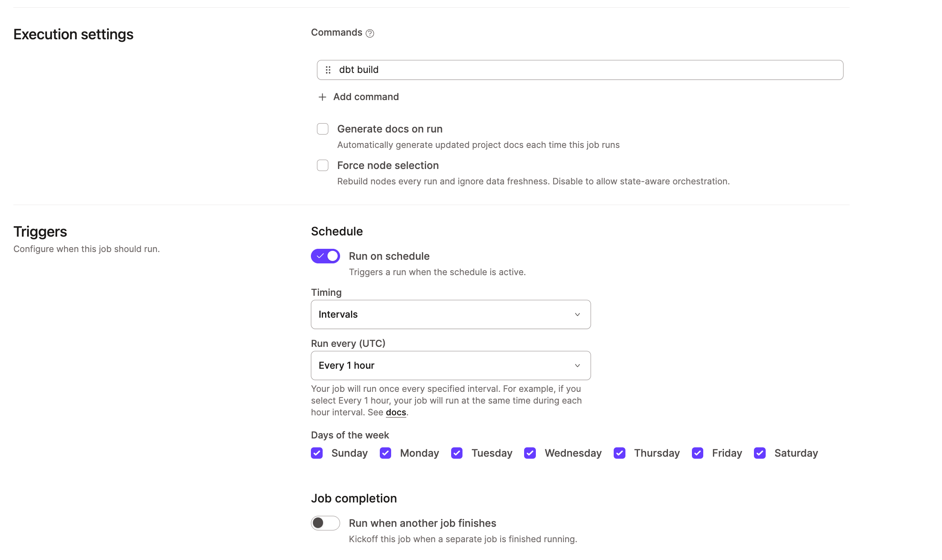Open the Run every dropdown showing Every 1 hour
Image resolution: width=942 pixels, height=560 pixels.
pos(450,365)
